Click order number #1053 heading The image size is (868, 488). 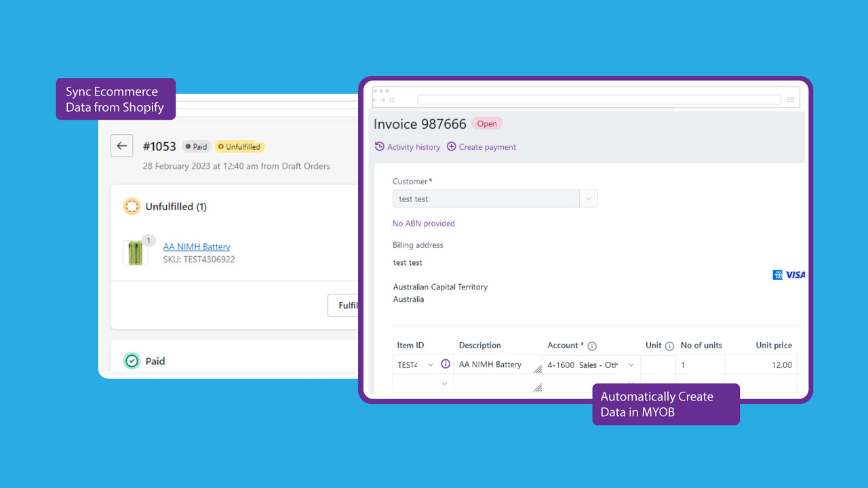click(x=159, y=146)
